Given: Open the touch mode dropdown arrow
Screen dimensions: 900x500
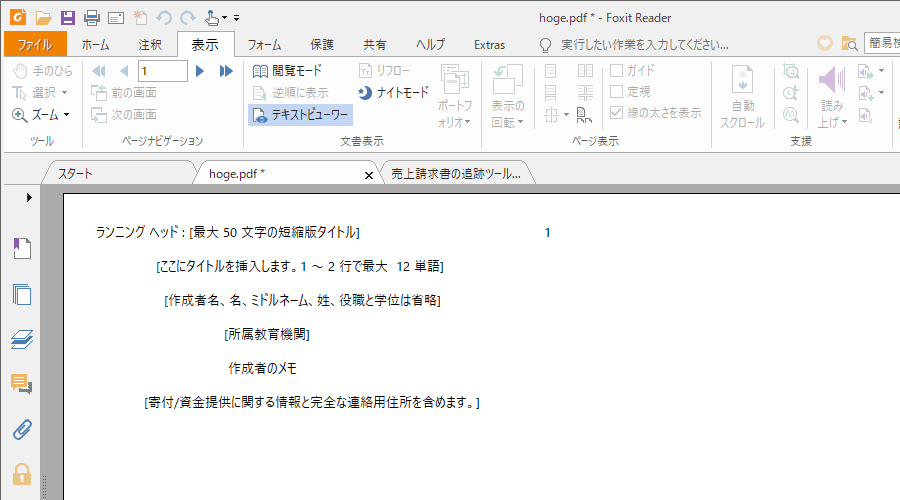Looking at the screenshot, I should click(224, 18).
